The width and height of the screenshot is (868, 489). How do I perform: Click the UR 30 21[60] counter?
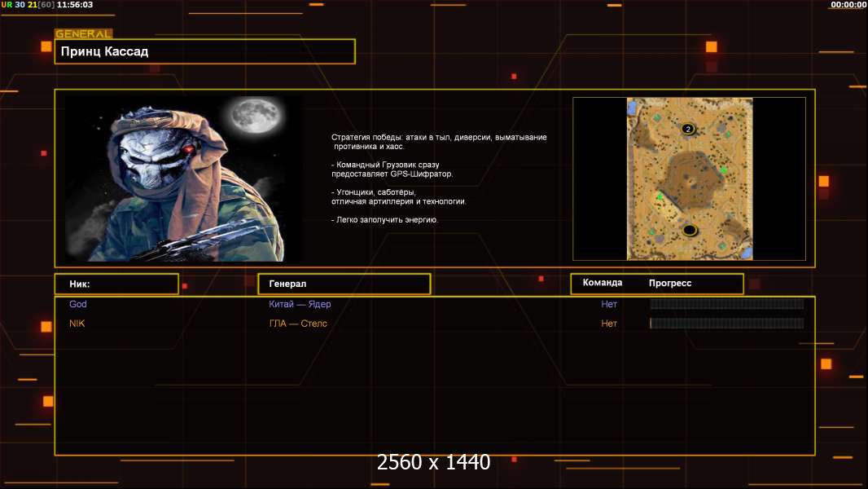click(28, 4)
